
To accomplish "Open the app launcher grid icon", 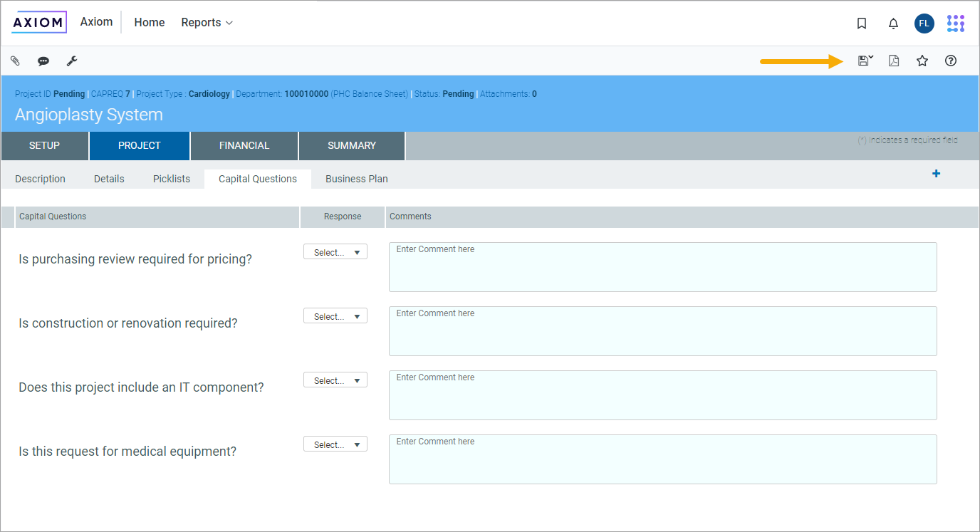I will pos(956,24).
